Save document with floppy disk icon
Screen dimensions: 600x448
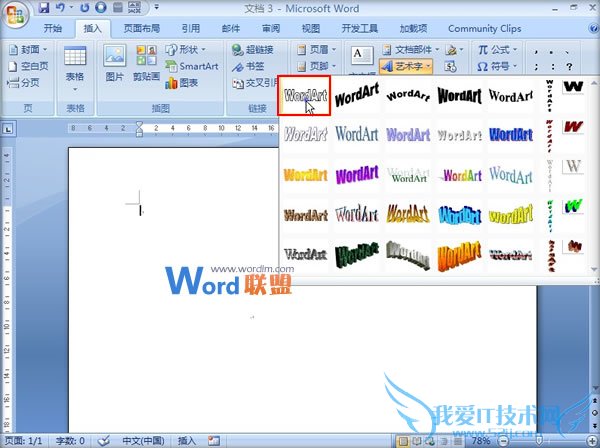pyautogui.click(x=44, y=7)
